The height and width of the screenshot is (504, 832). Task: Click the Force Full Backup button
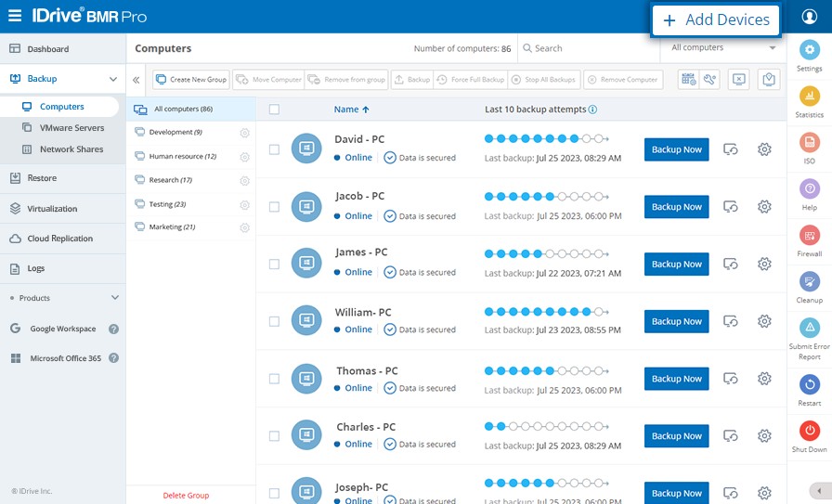click(x=471, y=80)
